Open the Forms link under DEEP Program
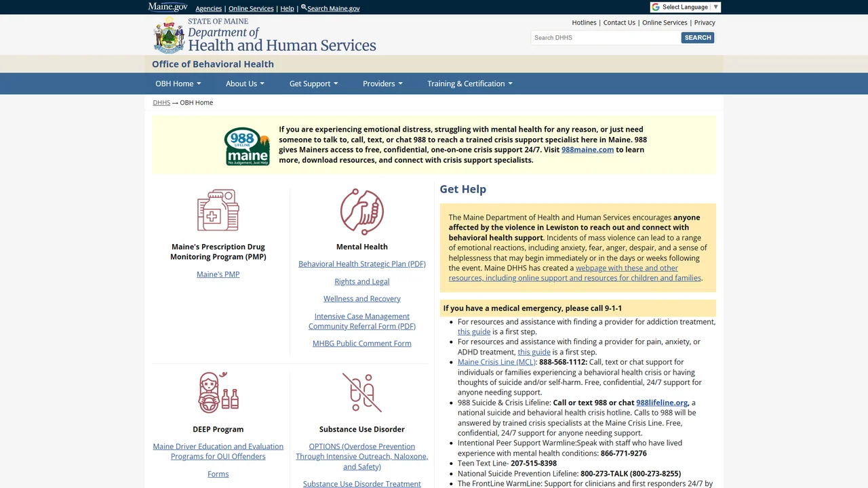The width and height of the screenshot is (868, 488). (218, 474)
